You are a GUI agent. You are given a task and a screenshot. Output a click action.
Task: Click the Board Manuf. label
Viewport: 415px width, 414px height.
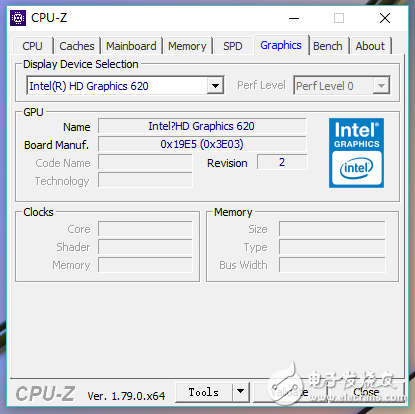(x=56, y=145)
